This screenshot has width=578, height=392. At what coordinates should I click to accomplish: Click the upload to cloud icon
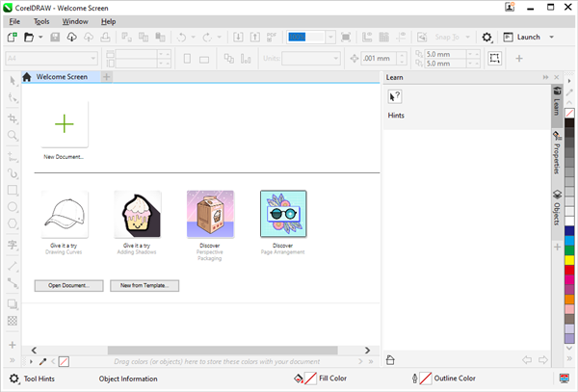point(90,38)
